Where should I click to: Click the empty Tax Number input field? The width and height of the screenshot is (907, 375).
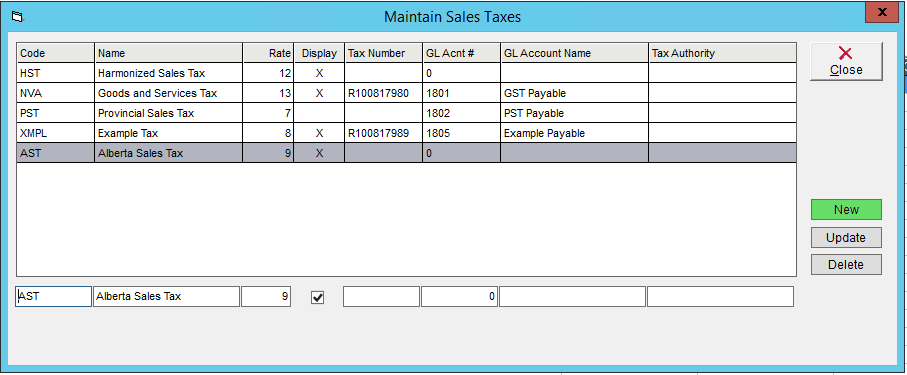pyautogui.click(x=381, y=296)
